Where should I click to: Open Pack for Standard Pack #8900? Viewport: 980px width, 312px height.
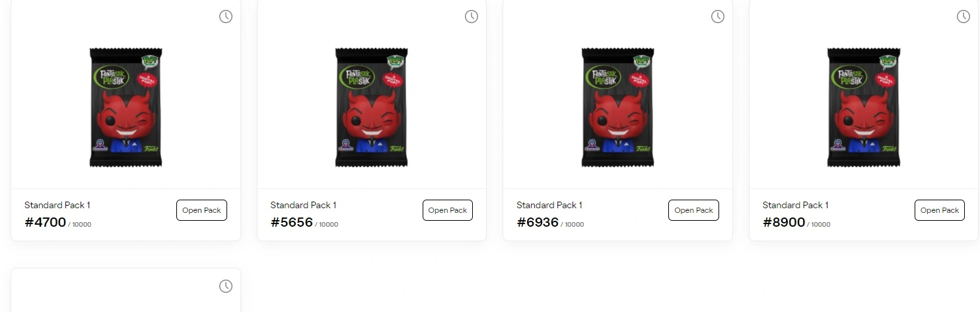coord(940,210)
